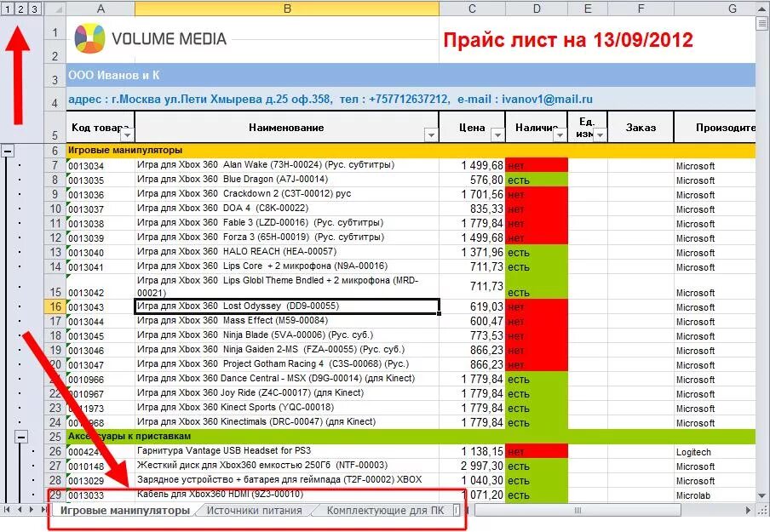Select the Lost Odyssey (DD9-00055) cell
Viewport: 770px width, 532px height.
click(x=287, y=306)
